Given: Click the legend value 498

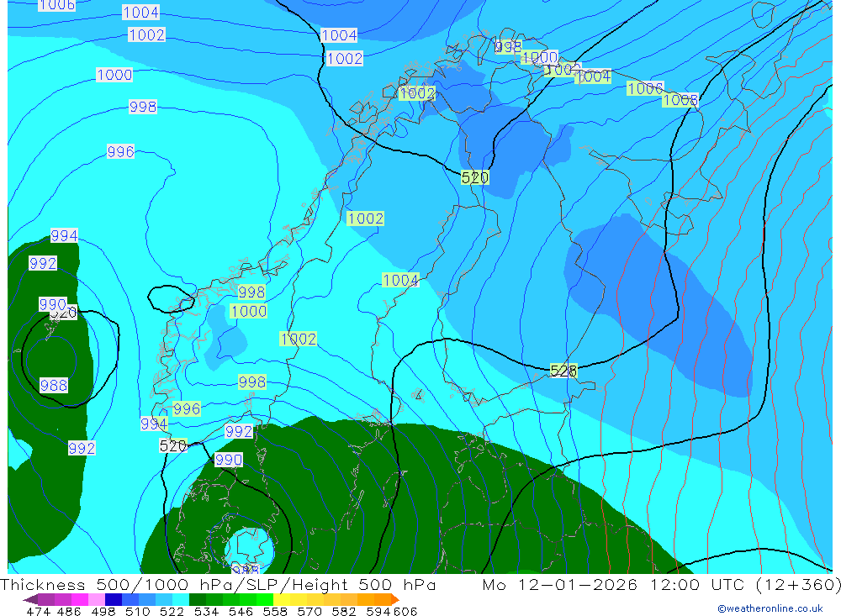Looking at the screenshot, I should click(x=103, y=612).
